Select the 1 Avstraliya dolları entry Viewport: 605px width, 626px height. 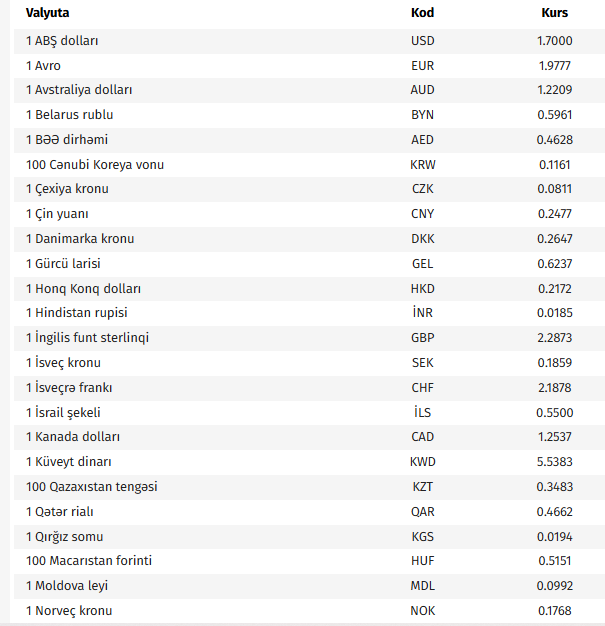[x=79, y=90]
